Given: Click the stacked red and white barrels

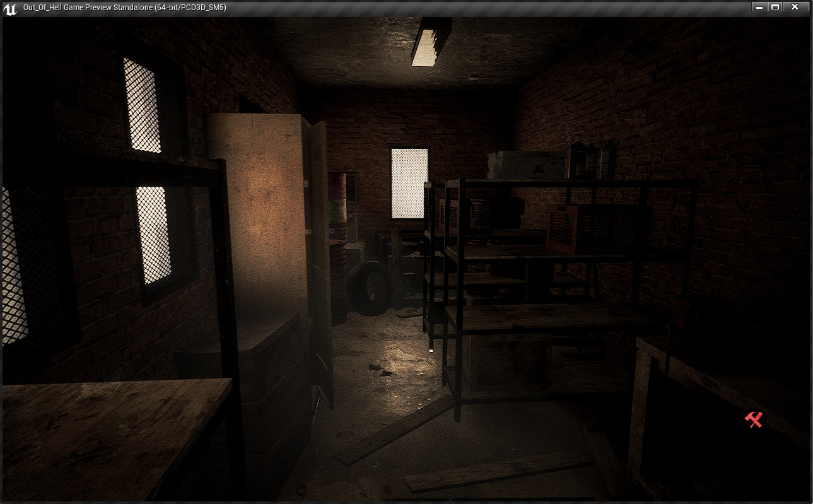Looking at the screenshot, I should pyautogui.click(x=338, y=227).
